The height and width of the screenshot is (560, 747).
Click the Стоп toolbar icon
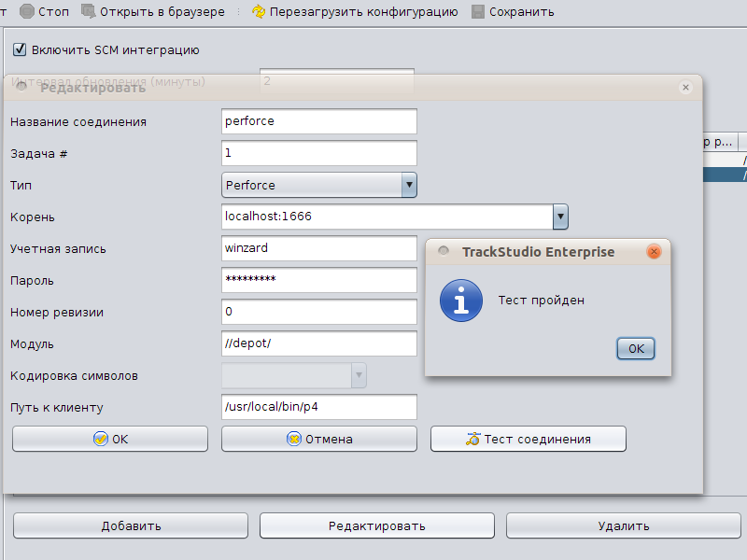click(x=27, y=11)
